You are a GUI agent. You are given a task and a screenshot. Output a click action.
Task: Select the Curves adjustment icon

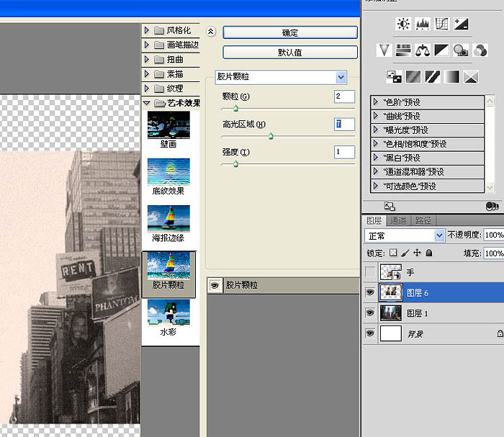pos(441,24)
